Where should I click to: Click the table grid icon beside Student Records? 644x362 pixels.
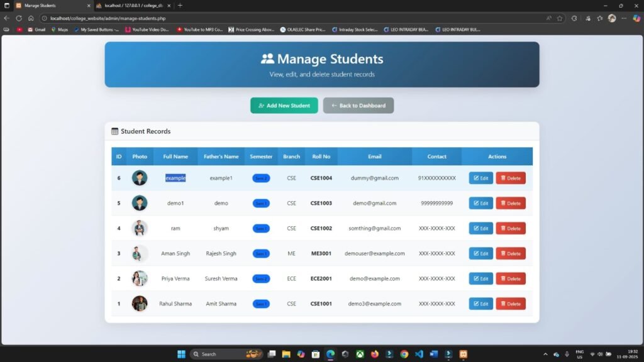(114, 131)
